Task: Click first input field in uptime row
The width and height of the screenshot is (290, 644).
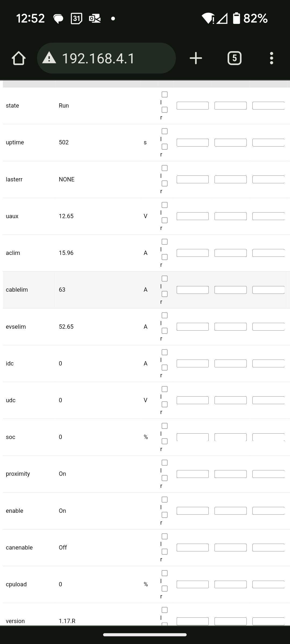Action: click(193, 142)
